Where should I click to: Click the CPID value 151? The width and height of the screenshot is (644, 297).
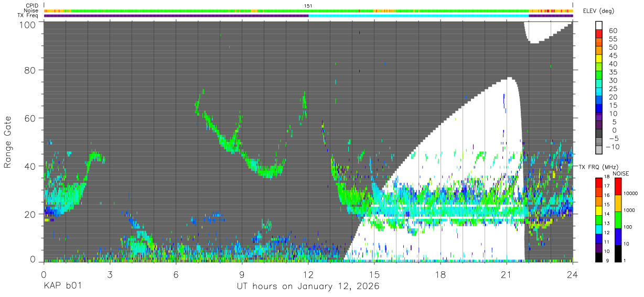coord(308,6)
